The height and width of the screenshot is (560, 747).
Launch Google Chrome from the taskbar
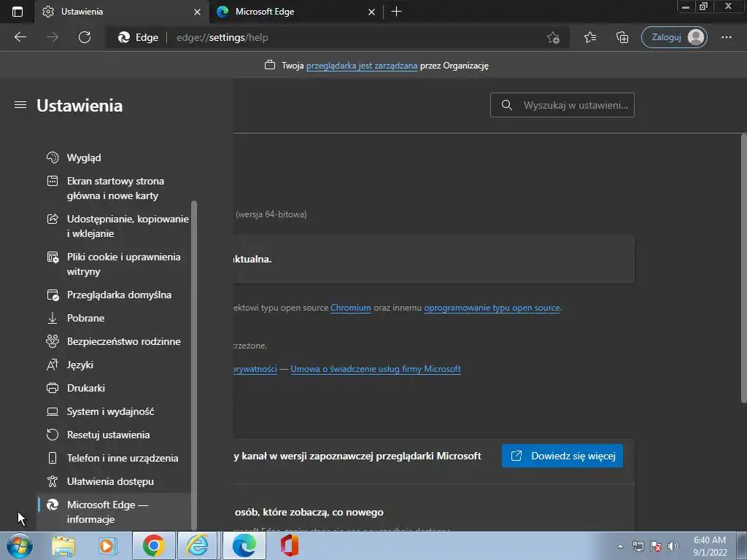[x=153, y=545]
